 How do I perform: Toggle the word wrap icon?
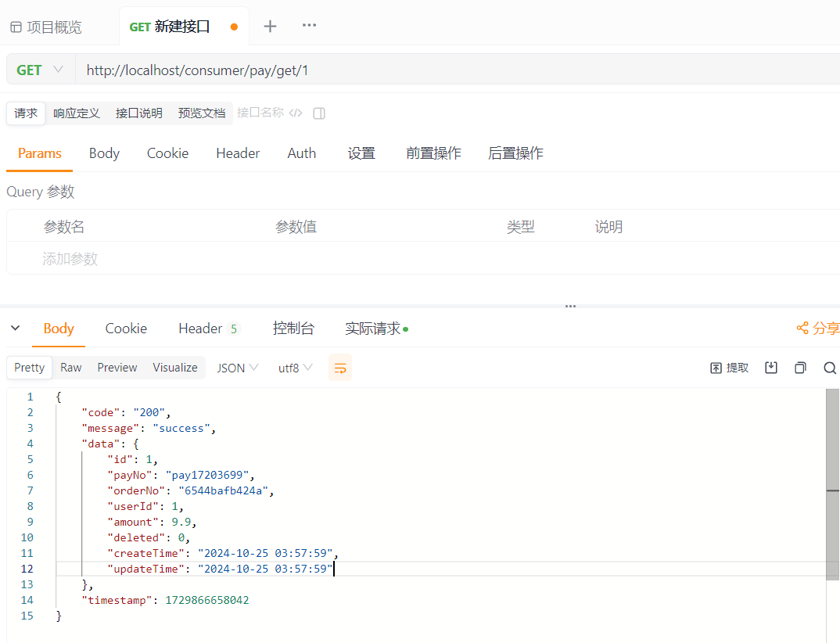tap(340, 368)
